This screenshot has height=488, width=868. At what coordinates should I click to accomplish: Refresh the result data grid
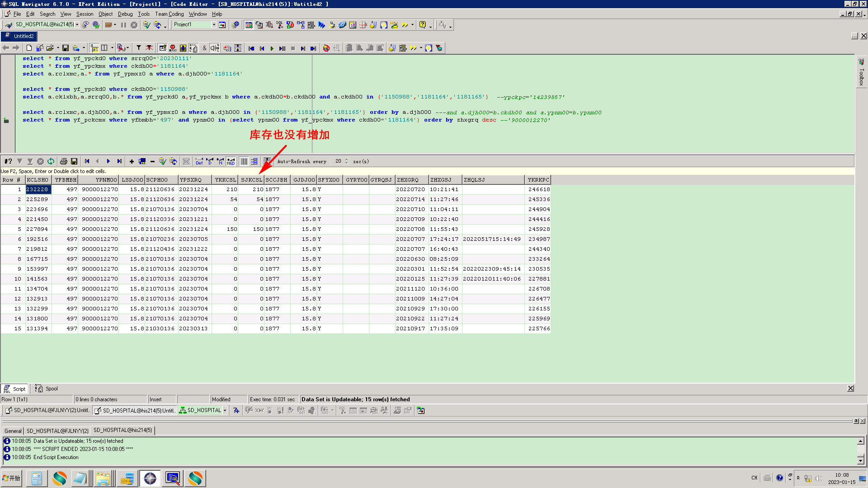tap(51, 161)
